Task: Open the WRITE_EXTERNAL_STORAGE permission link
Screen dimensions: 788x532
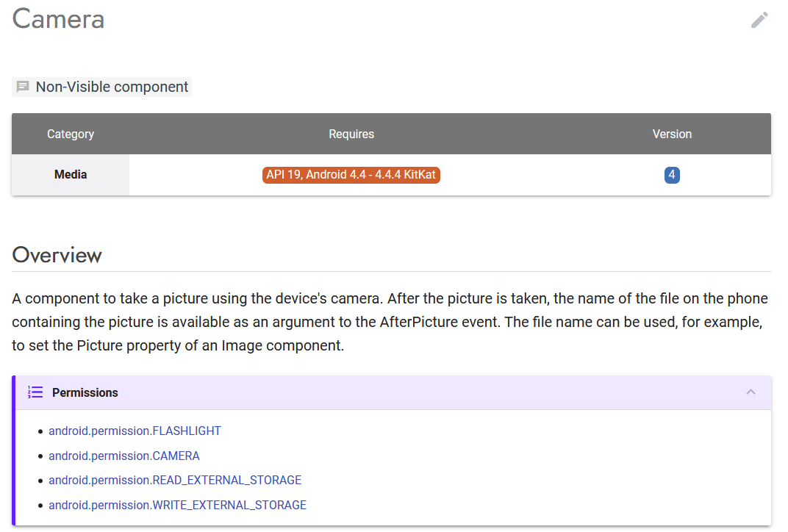Action: (177, 505)
